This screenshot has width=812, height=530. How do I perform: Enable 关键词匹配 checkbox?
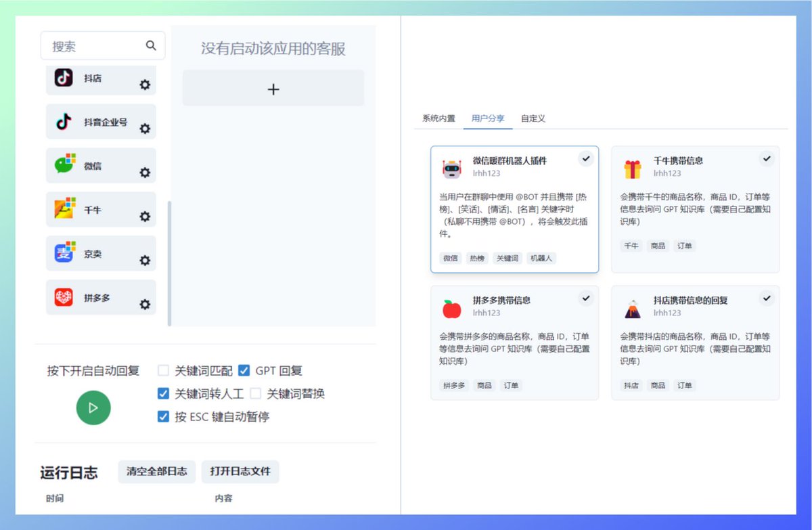click(163, 371)
